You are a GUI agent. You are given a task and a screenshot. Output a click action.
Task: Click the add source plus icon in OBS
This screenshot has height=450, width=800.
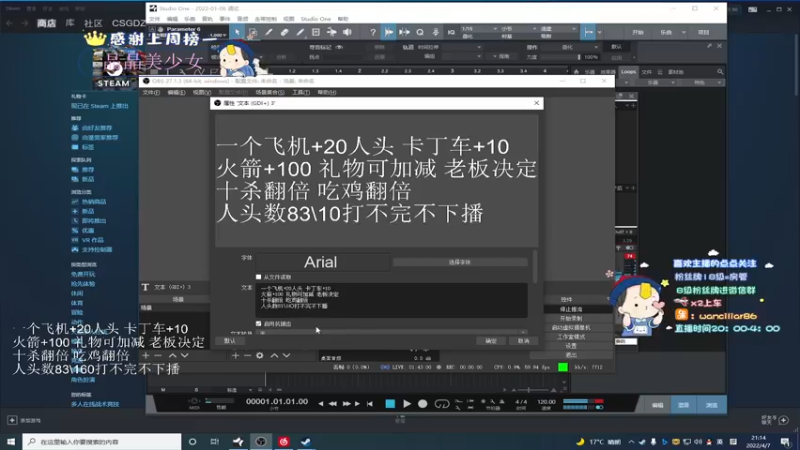[x=235, y=355]
